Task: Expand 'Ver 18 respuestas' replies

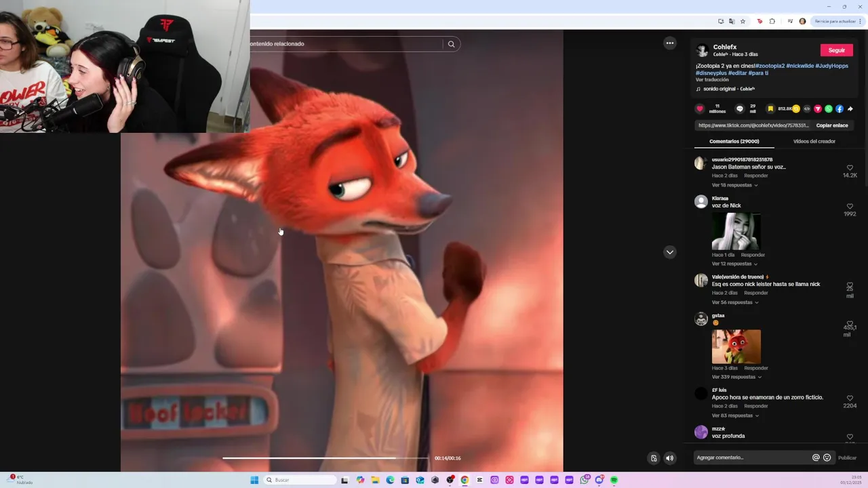Action: tap(734, 185)
